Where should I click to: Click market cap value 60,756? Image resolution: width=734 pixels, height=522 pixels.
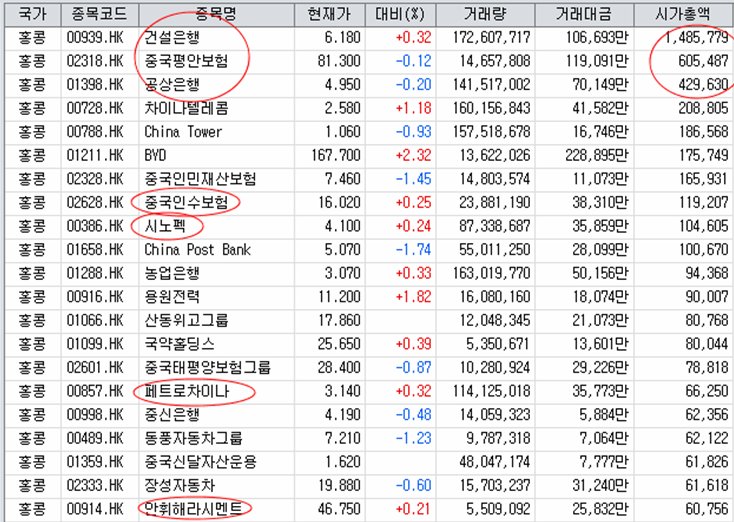(x=707, y=508)
